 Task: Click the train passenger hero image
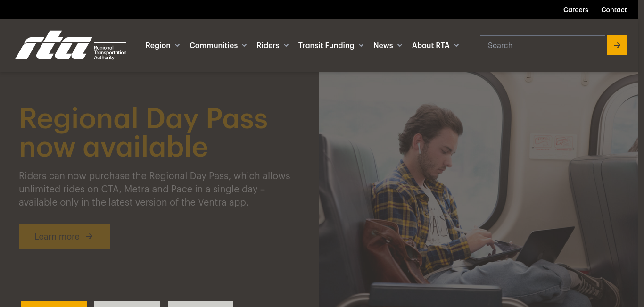(479, 189)
